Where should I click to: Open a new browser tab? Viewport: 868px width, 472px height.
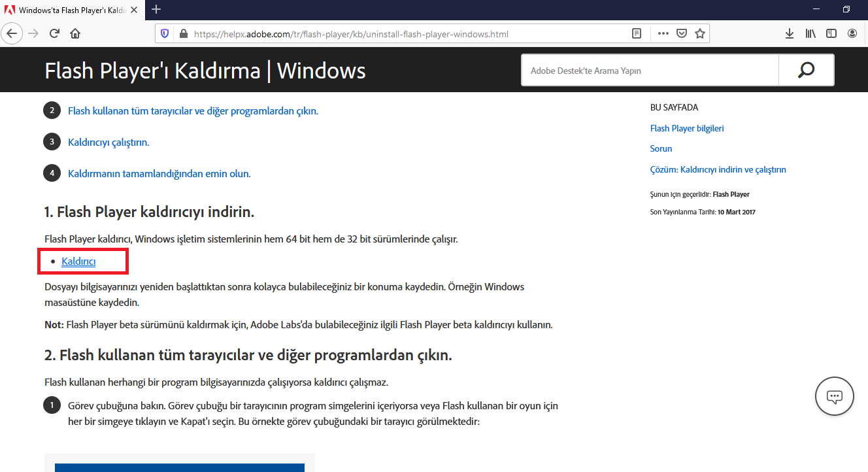[x=156, y=10]
